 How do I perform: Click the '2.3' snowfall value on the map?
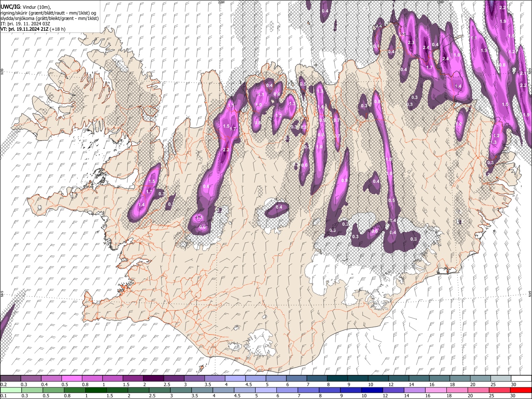tap(411, 43)
